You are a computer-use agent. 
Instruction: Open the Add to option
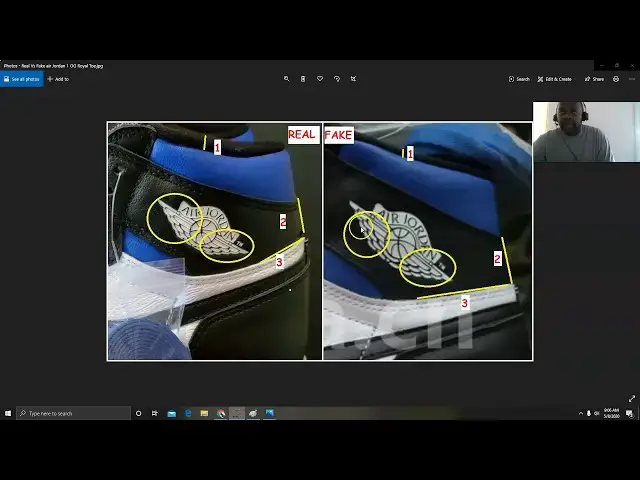58,79
